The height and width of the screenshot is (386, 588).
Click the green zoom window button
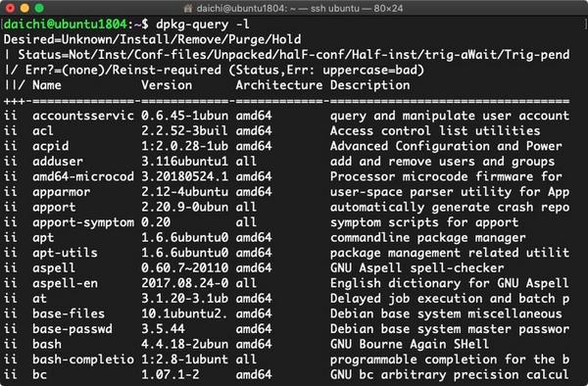click(x=39, y=8)
